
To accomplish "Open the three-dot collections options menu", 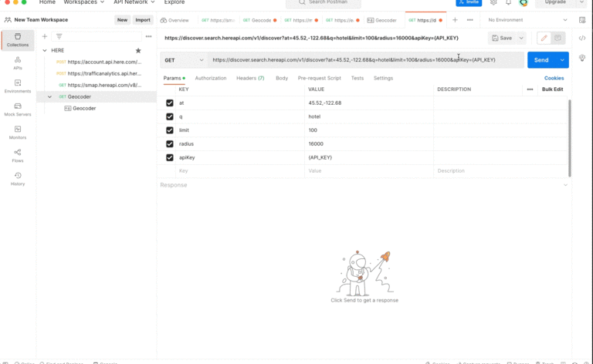I will tap(148, 36).
